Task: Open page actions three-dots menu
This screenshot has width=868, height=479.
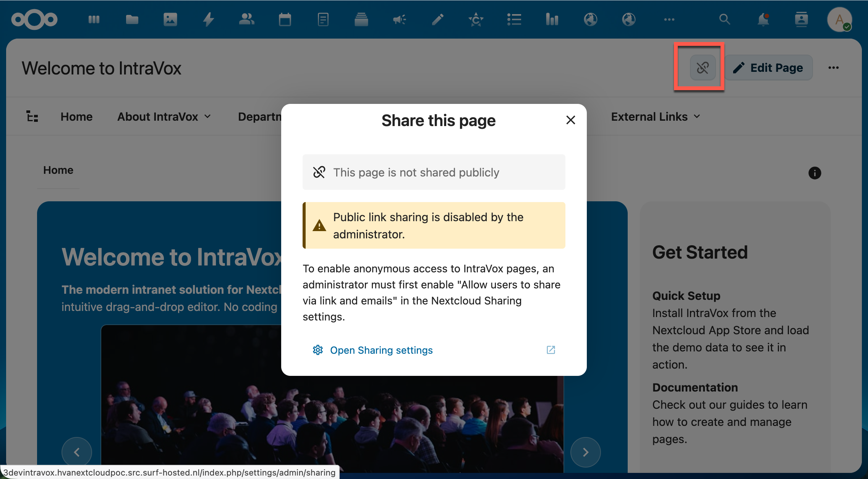Action: 834,68
